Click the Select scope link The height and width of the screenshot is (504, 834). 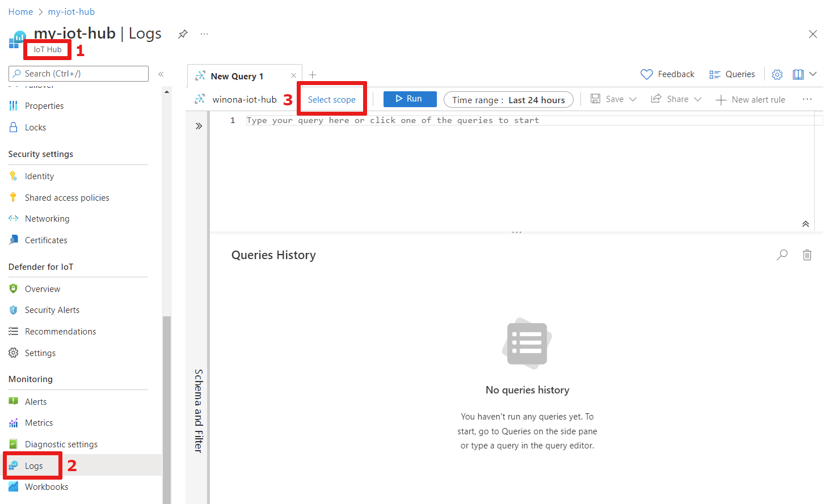coord(332,100)
